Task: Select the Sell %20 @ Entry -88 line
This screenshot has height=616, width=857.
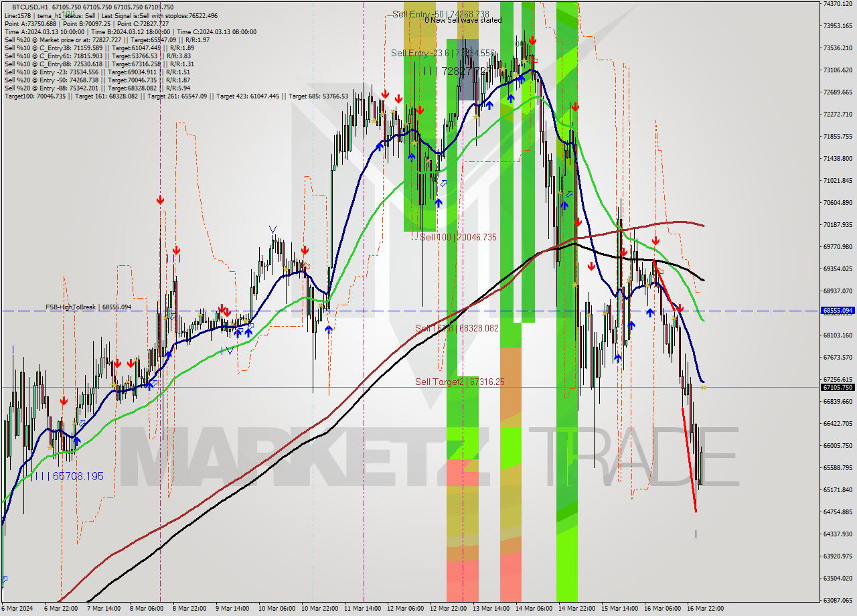Action: point(97,88)
